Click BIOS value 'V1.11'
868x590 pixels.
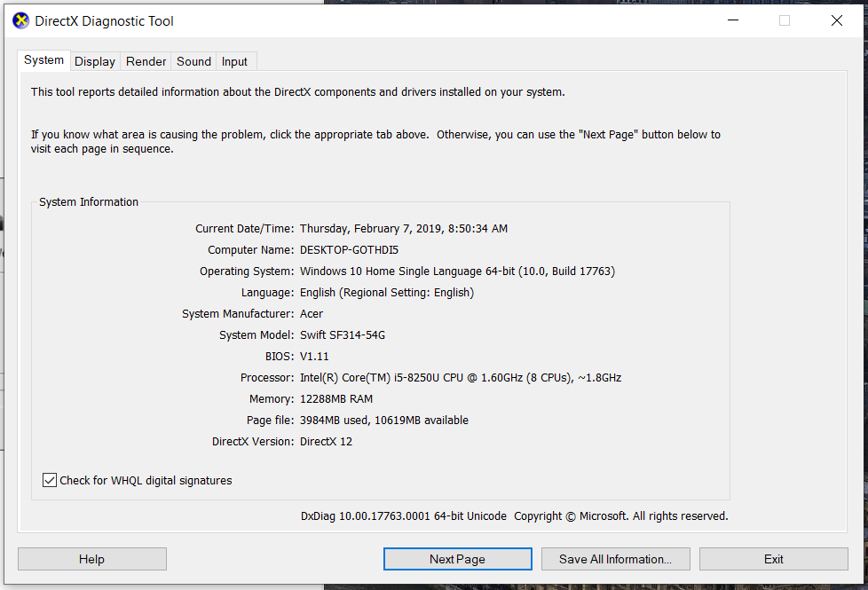point(314,357)
